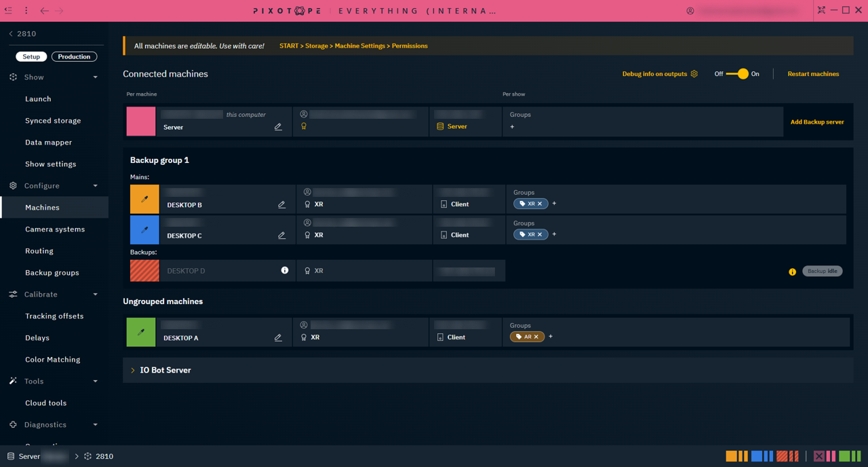Open Debug info settings gear
The image size is (868, 467).
(694, 74)
